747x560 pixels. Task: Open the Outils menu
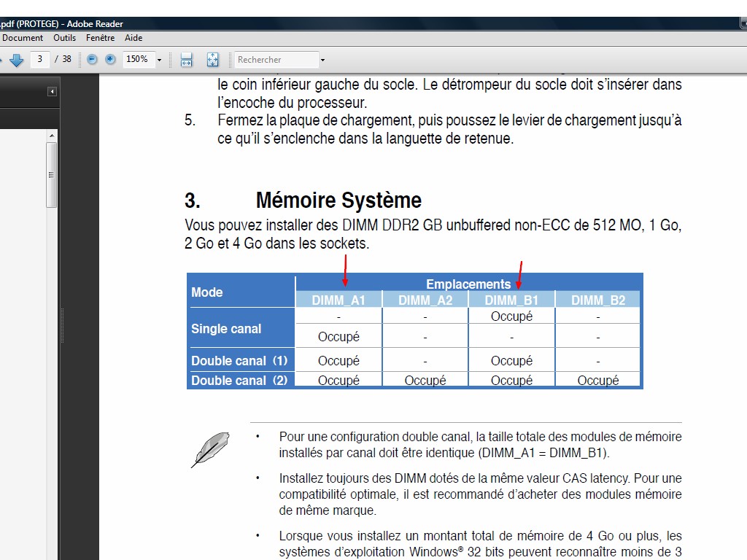coord(64,38)
